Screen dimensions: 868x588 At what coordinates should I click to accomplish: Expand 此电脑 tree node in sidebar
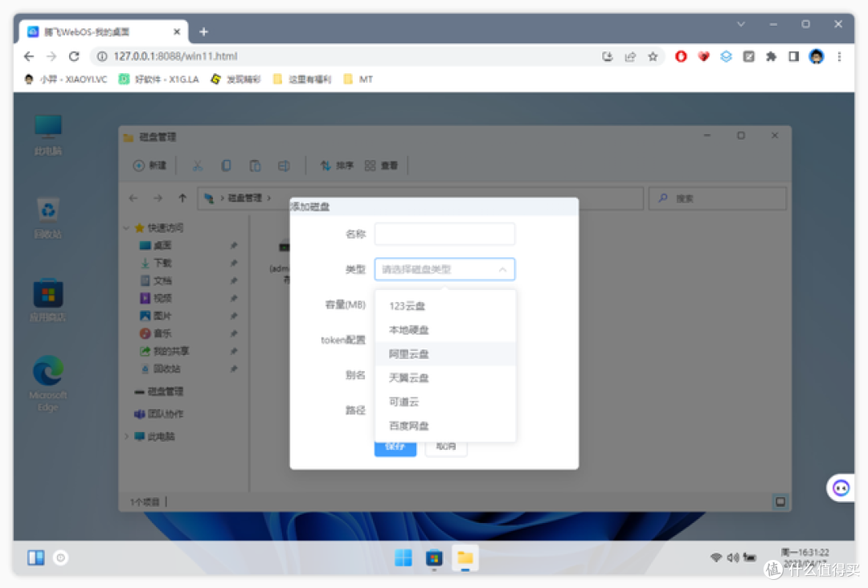point(126,436)
